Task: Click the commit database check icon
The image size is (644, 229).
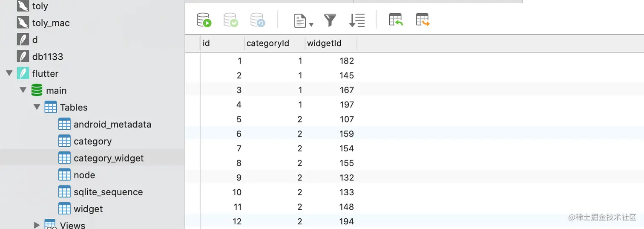Action: [x=231, y=20]
